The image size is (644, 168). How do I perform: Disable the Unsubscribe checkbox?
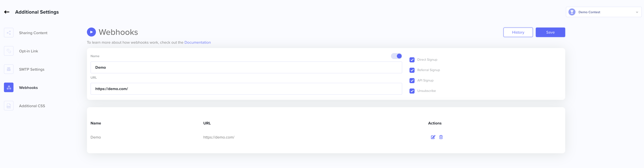[412, 91]
